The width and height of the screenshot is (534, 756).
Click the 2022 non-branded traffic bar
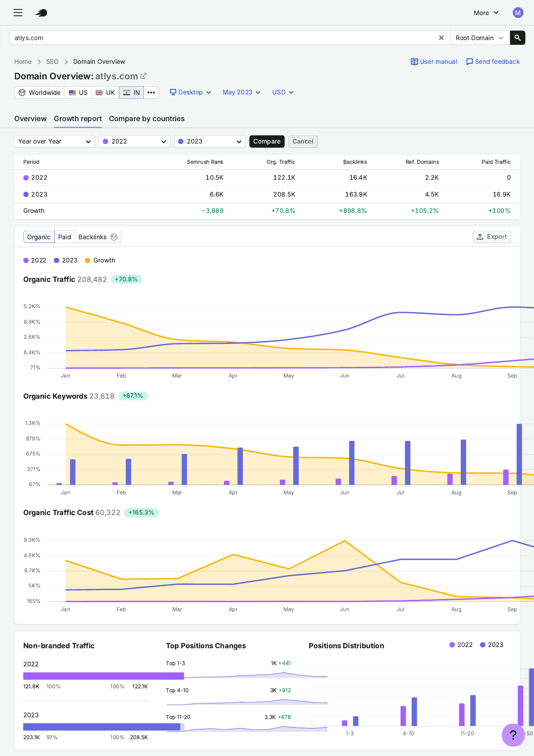point(104,676)
